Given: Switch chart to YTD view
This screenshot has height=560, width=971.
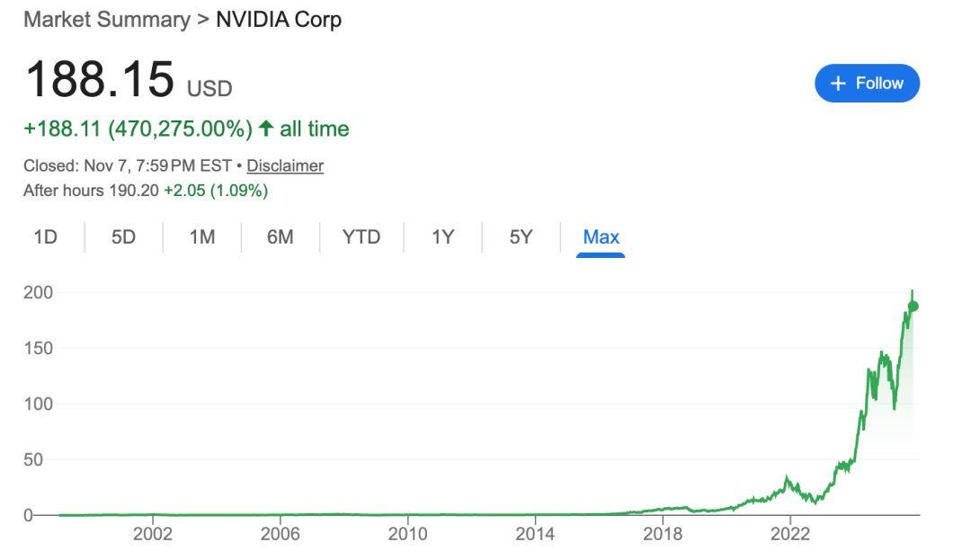Looking at the screenshot, I should (361, 237).
